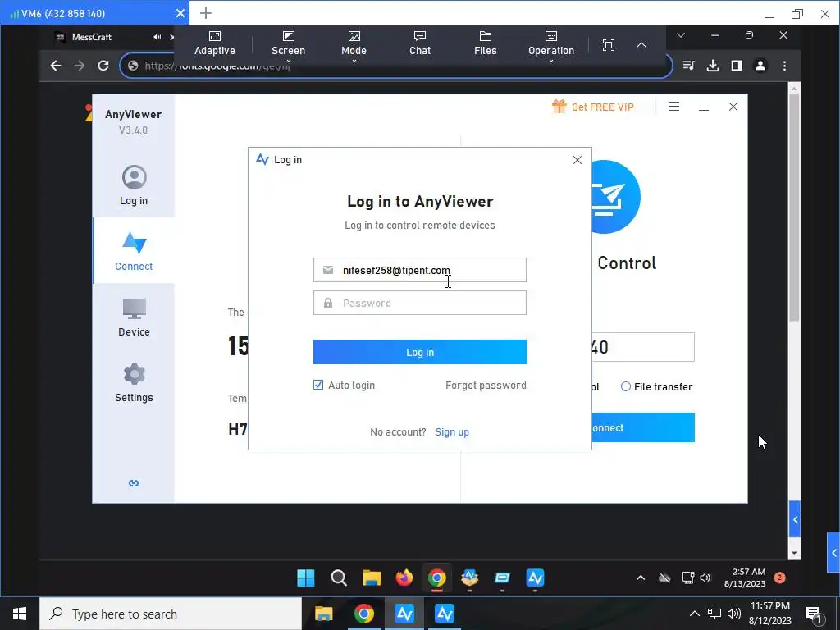The image size is (840, 630).
Task: Click the browser address bar URL
Action: (396, 66)
